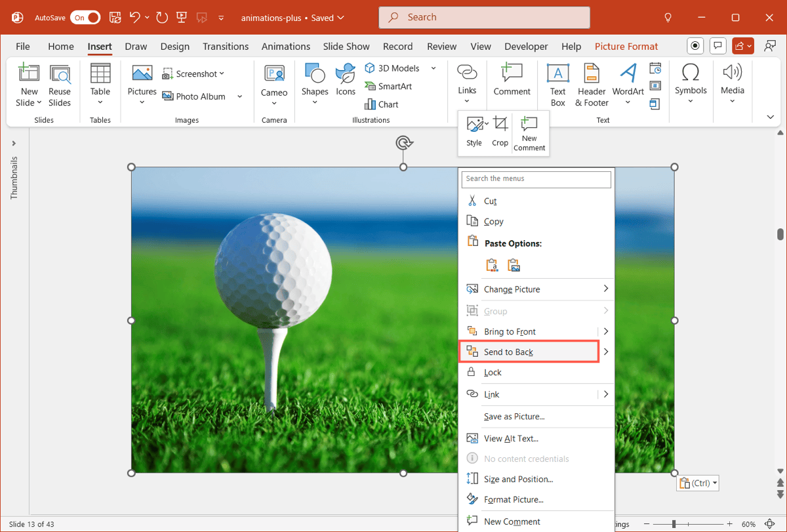787x532 pixels.
Task: Expand the 3D Models dropdown arrow
Action: click(x=434, y=68)
